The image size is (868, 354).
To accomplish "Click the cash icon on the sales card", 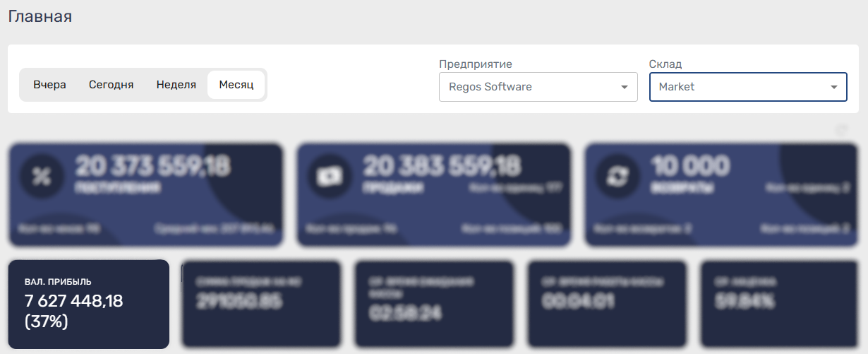I will pyautogui.click(x=329, y=177).
